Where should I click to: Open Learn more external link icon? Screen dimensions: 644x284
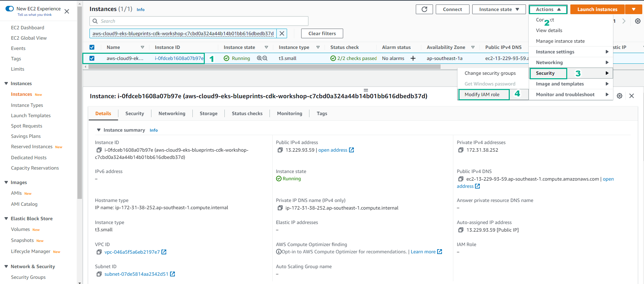pyautogui.click(x=440, y=252)
